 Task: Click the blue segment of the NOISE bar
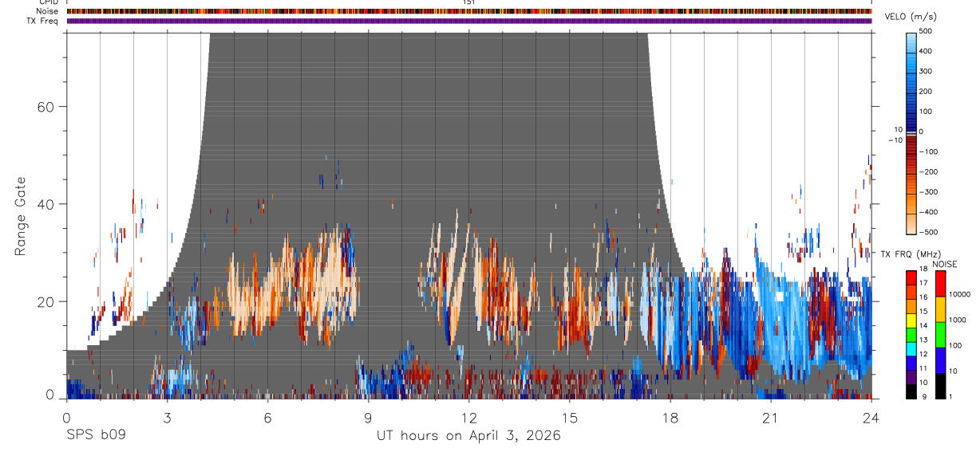pos(940,360)
